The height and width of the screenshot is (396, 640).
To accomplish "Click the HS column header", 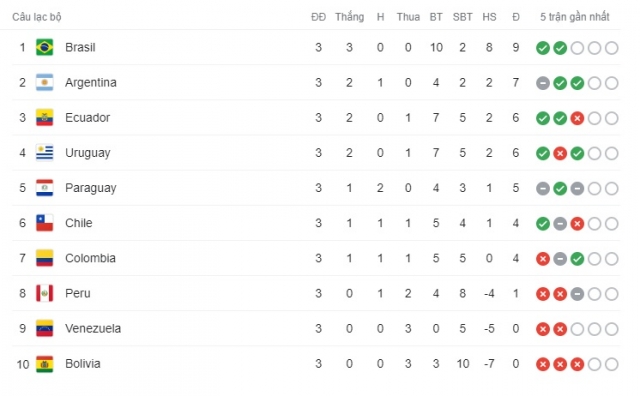I will [489, 17].
